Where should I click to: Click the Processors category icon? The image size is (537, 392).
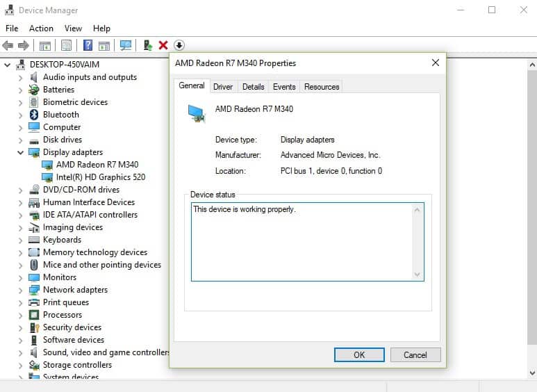[34, 315]
